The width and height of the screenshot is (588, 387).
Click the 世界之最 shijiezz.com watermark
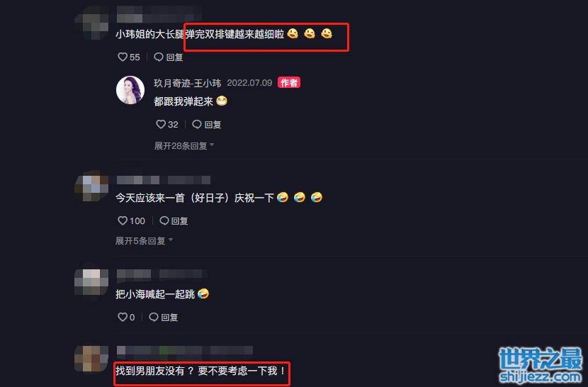click(x=541, y=365)
